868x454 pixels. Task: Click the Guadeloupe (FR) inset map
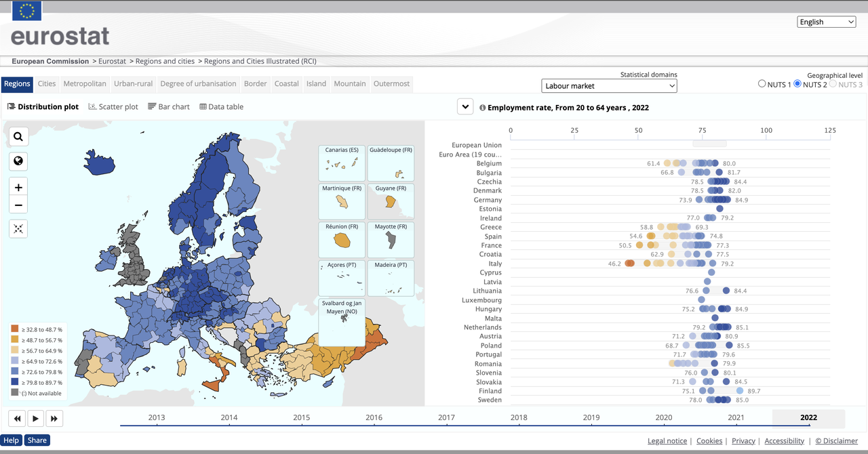pos(391,163)
